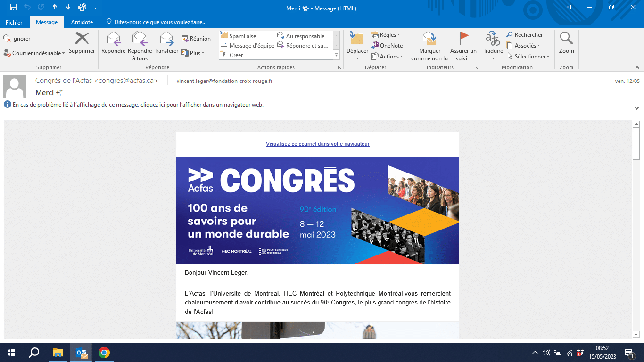
Task: Show hidden system tray icons
Action: [x=535, y=353]
